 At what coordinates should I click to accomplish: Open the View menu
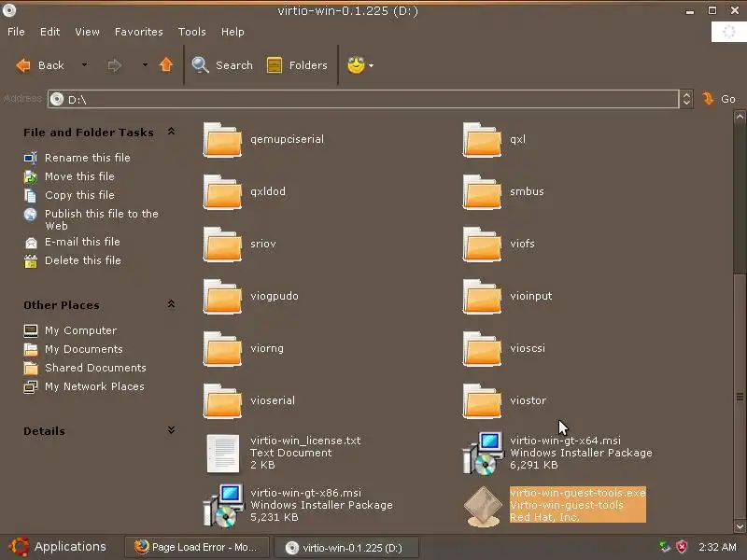tap(87, 32)
